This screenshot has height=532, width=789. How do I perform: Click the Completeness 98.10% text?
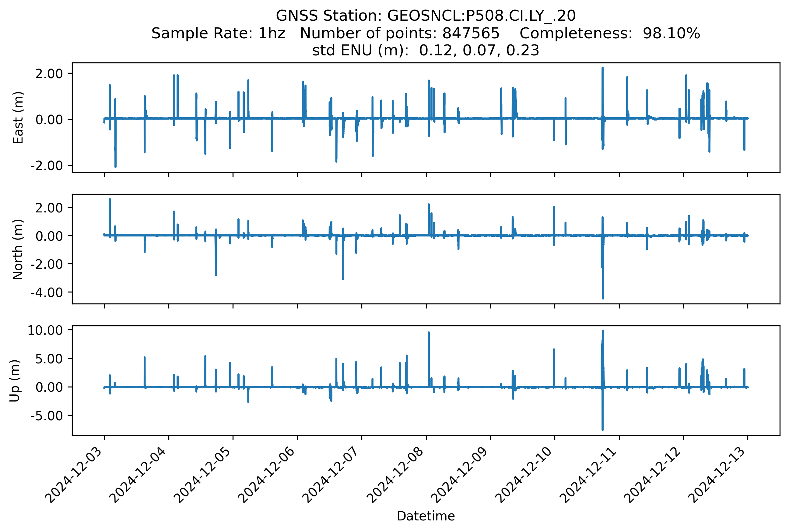(609, 33)
